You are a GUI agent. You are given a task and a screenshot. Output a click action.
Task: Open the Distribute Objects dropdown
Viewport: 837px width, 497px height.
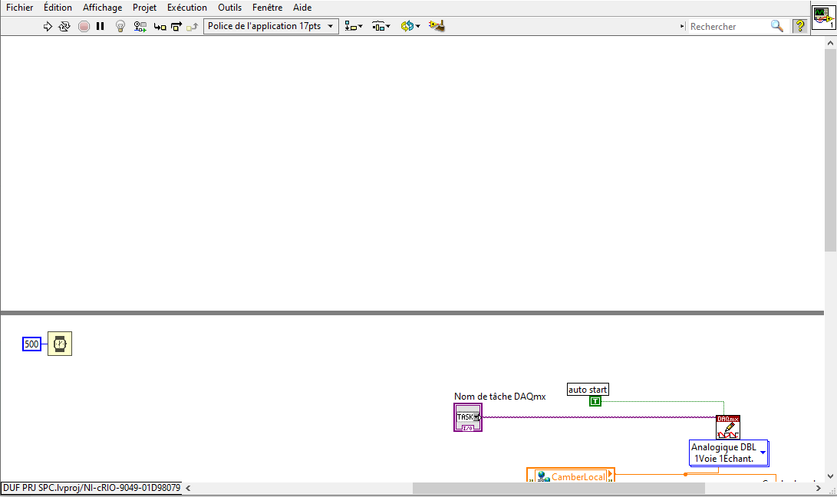click(x=381, y=26)
